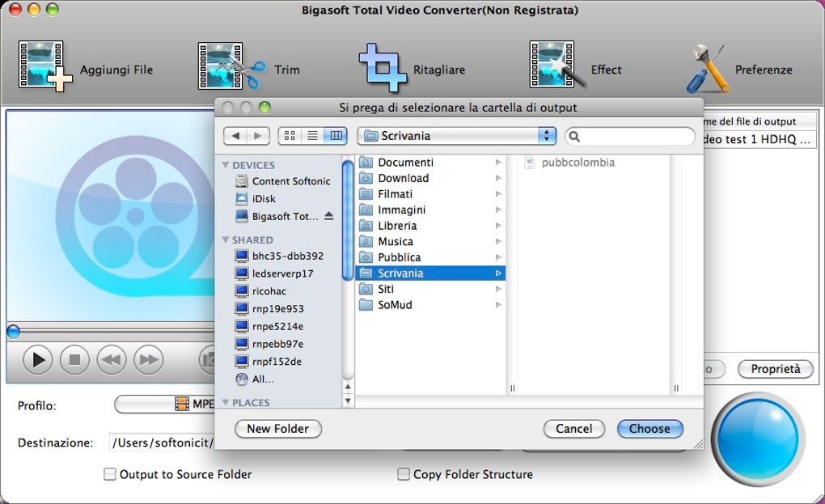Go back with the dialog's left arrow
Image resolution: width=825 pixels, height=504 pixels.
pyautogui.click(x=235, y=136)
